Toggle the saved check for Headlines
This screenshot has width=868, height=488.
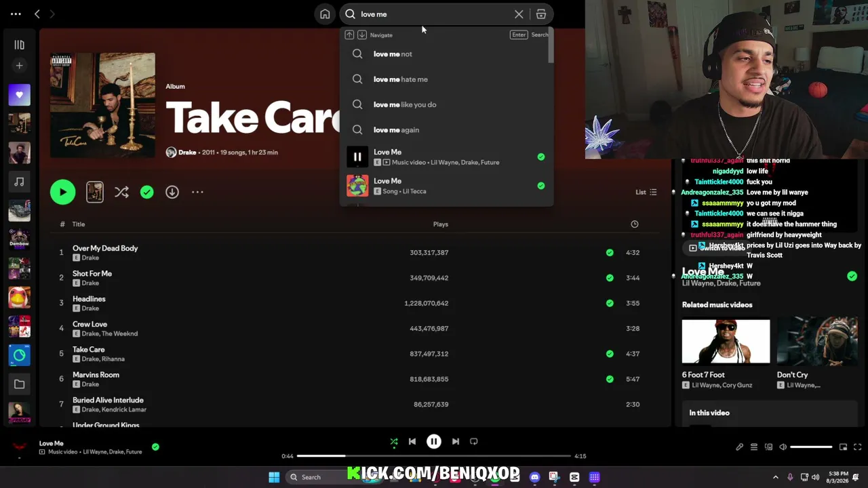tap(610, 303)
